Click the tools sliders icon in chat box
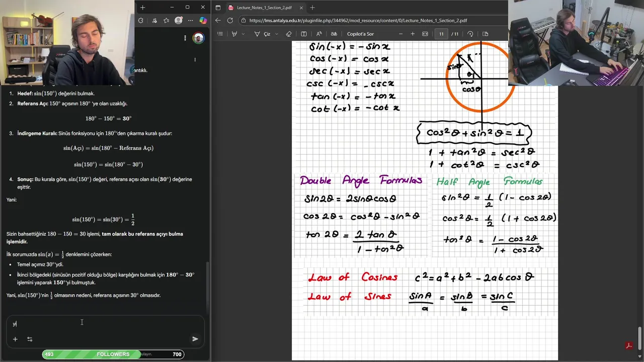The image size is (644, 362). coord(30,339)
